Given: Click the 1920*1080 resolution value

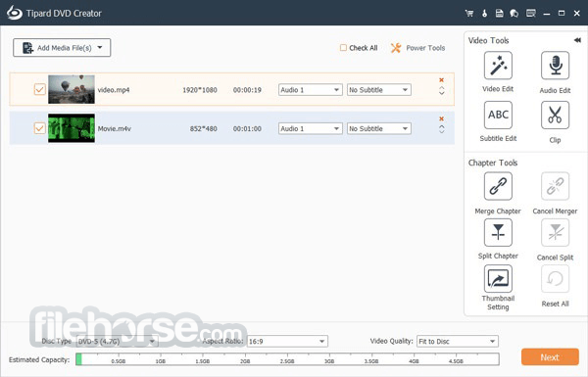Looking at the screenshot, I should click(200, 90).
